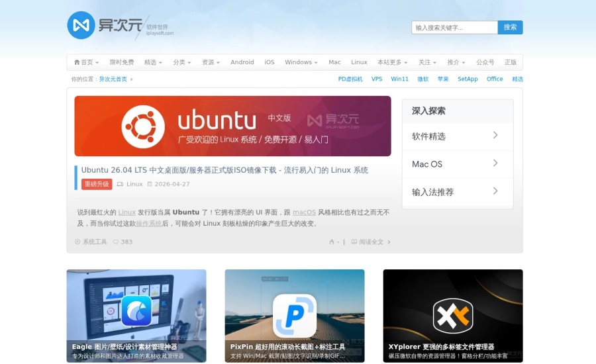Click the 搜索 search button
This screenshot has width=596, height=364.
click(x=510, y=27)
